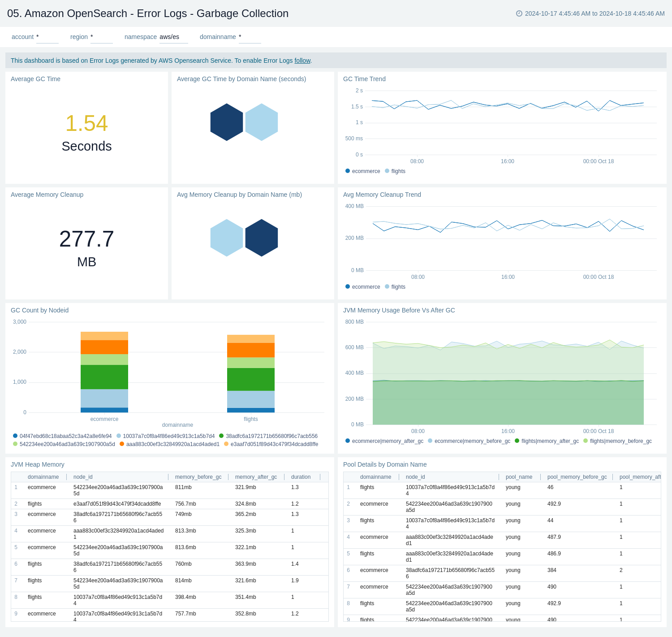The height and width of the screenshot is (637, 672).
Task: Toggle legend entry for node aaa883c00ef3c32849920a1acd4aded1
Action: pyautogui.click(x=169, y=444)
